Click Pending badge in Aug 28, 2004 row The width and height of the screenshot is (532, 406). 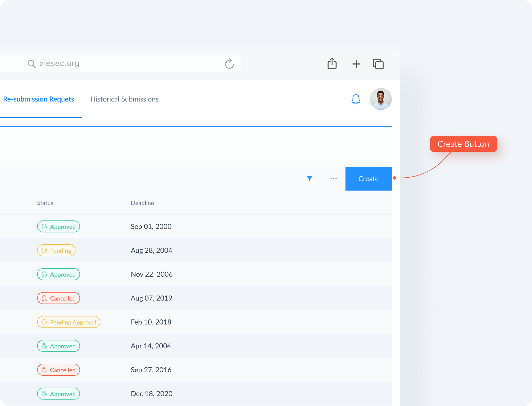point(56,250)
